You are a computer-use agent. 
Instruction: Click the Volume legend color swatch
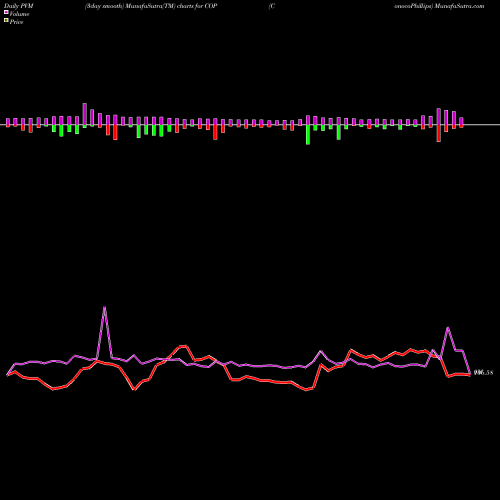pos(6,12)
